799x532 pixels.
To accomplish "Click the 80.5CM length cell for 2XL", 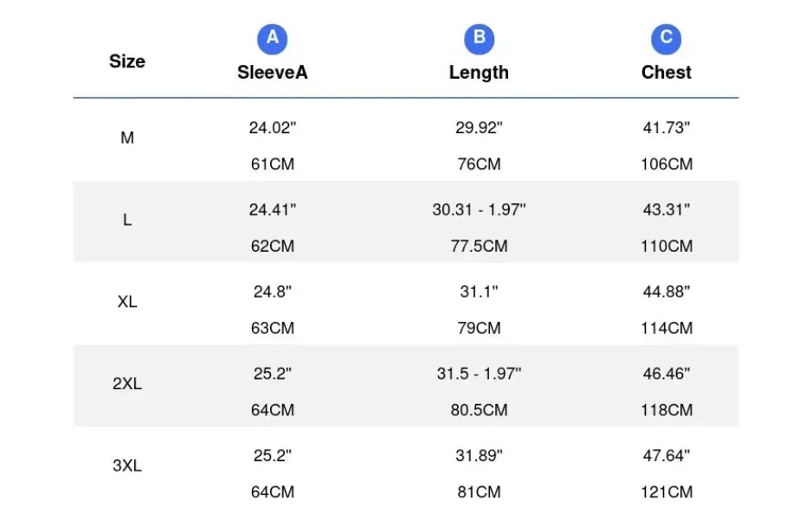I will click(x=479, y=410).
